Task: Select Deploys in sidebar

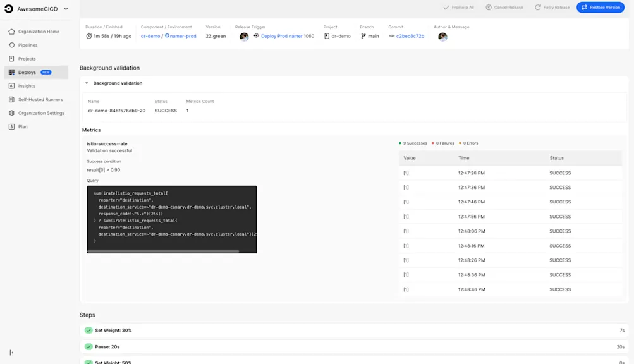Action: tap(37, 73)
